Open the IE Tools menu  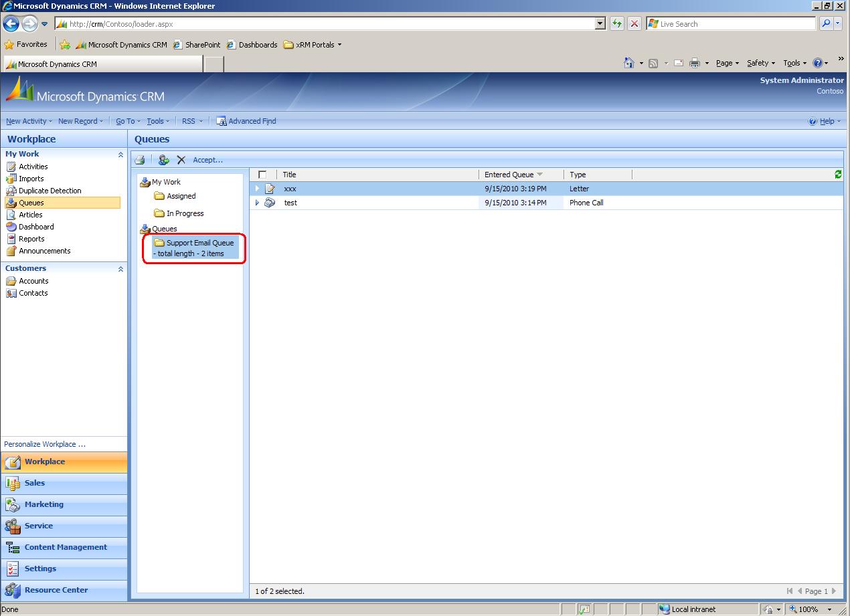point(795,63)
